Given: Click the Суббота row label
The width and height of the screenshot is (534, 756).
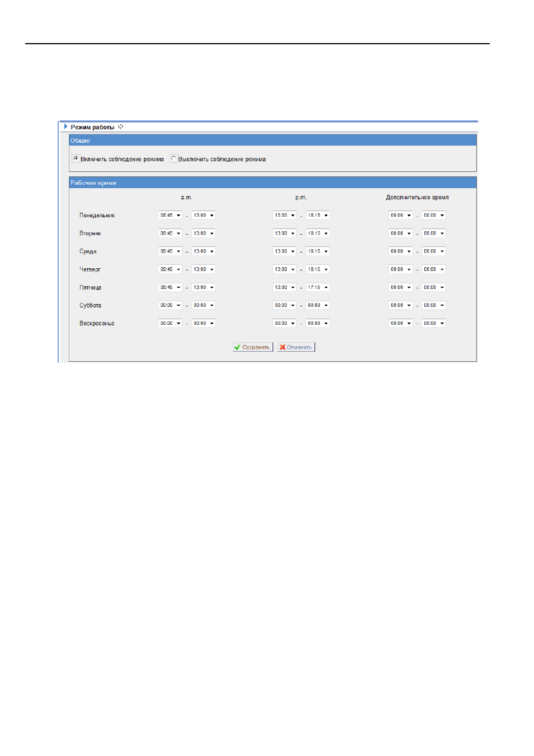Looking at the screenshot, I should click(x=90, y=306).
